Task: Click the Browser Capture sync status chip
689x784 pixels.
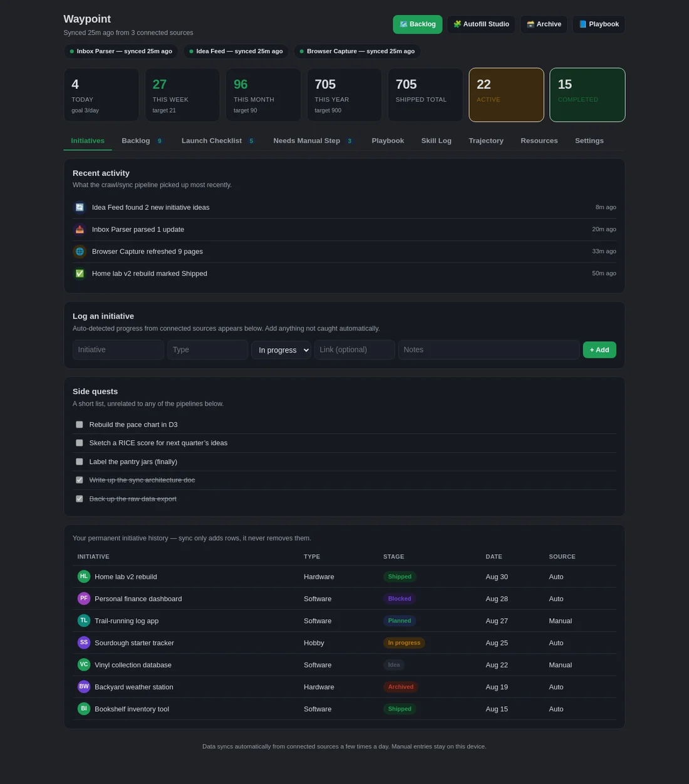Action: (357, 51)
